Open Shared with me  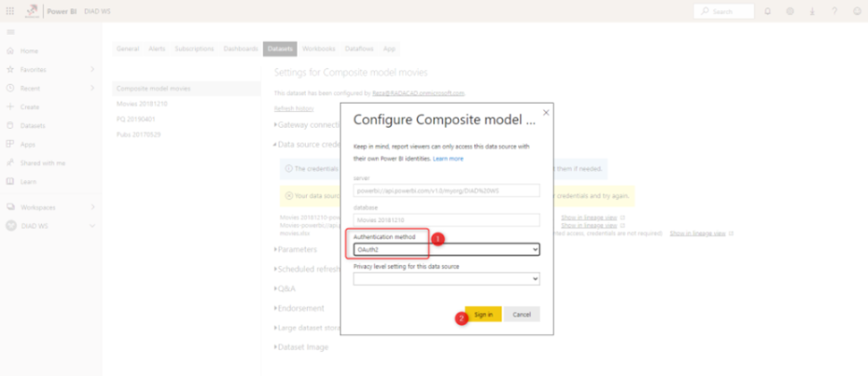43,163
